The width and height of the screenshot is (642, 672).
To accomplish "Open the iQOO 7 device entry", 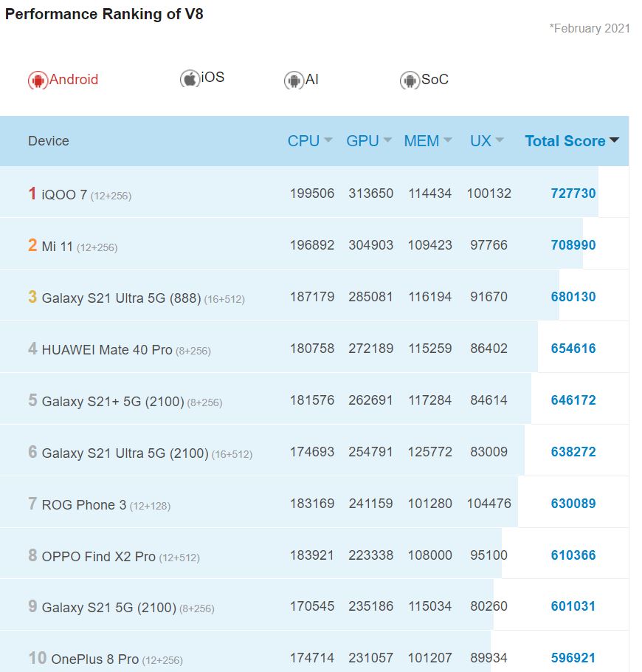I will click(64, 195).
